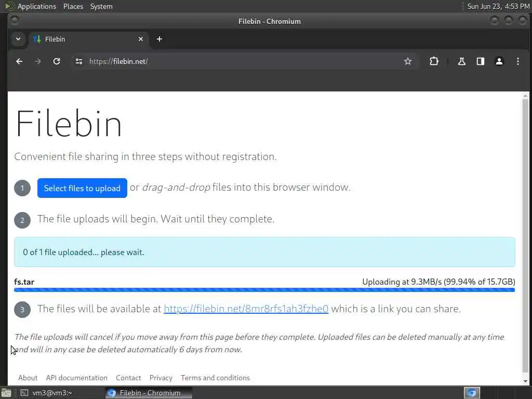
Task: Click the date and time clock
Action: pyautogui.click(x=498, y=6)
